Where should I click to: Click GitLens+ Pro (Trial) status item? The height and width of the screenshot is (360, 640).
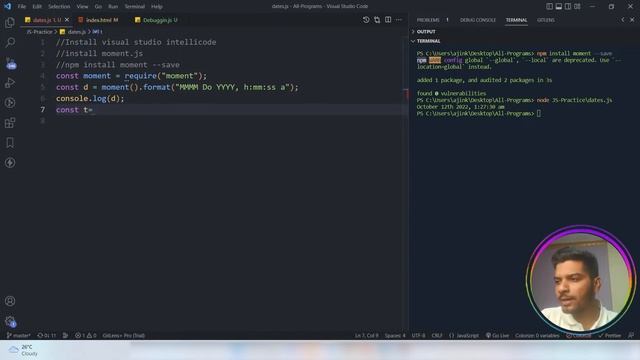tap(124, 335)
